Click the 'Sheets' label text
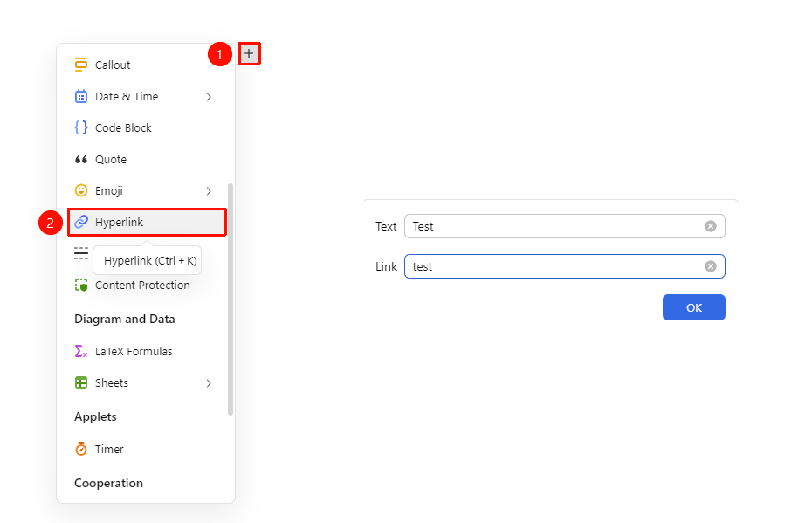The image size is (812, 523). [112, 382]
